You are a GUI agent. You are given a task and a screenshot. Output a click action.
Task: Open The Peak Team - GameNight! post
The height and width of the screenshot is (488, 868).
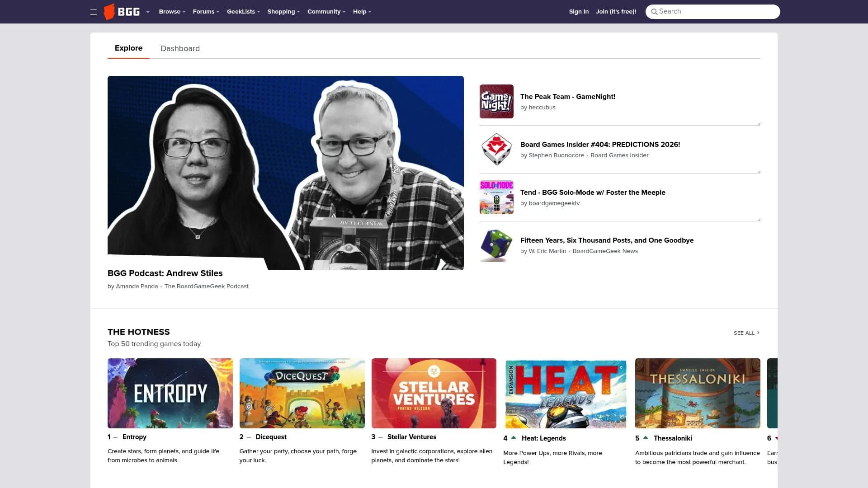[x=568, y=97]
